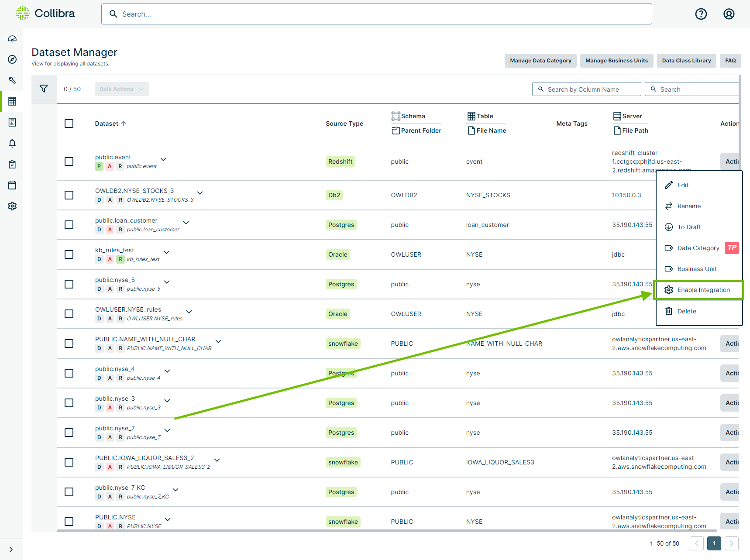The width and height of the screenshot is (750, 560).
Task: Open the wrench tools icon in sidebar
Action: click(x=12, y=80)
